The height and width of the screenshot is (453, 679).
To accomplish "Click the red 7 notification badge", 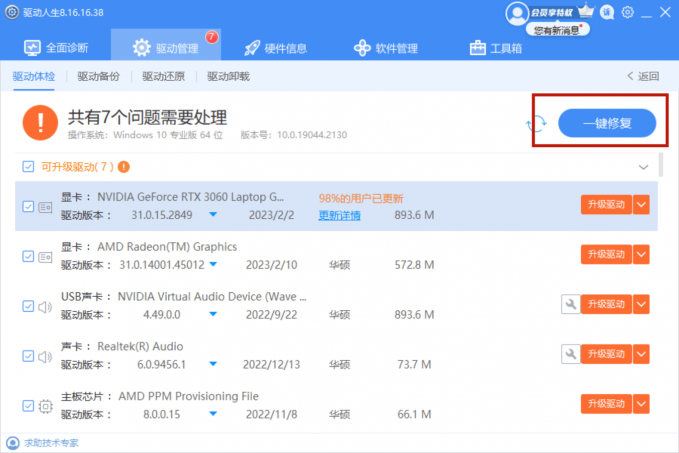I will click(x=211, y=37).
